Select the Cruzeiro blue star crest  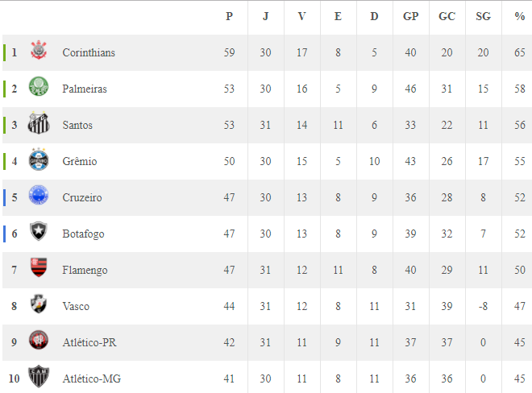pos(39,195)
